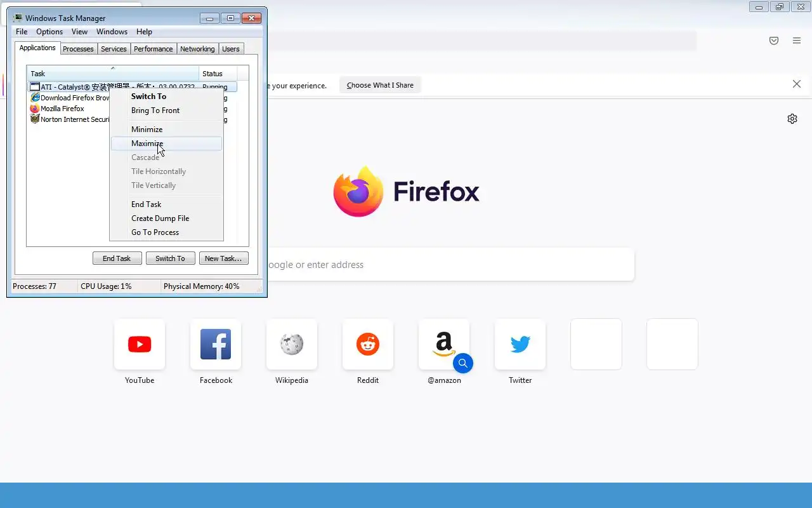Choose Create Dump File in context menu
Screen dimensions: 812x508
pyautogui.click(x=166, y=218)
